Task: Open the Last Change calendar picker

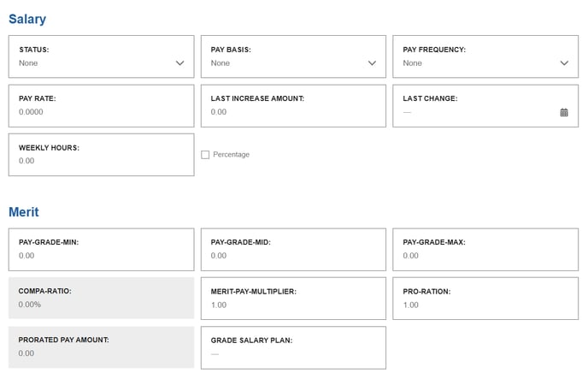Action: [563, 112]
